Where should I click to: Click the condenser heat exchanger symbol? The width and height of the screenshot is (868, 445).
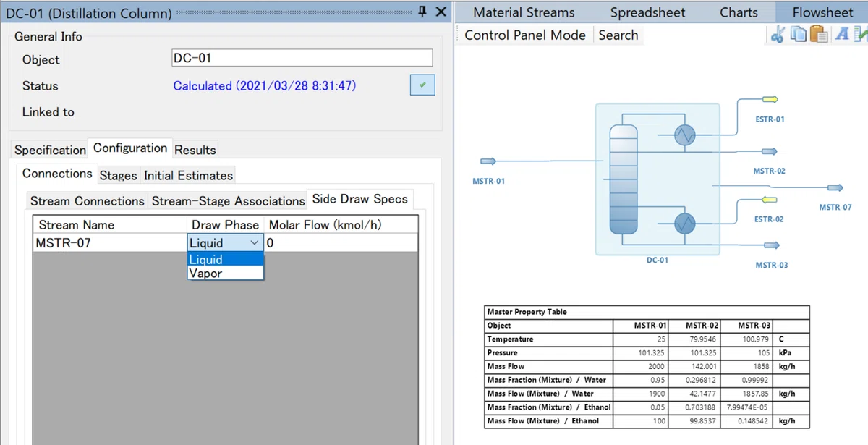[x=684, y=135]
